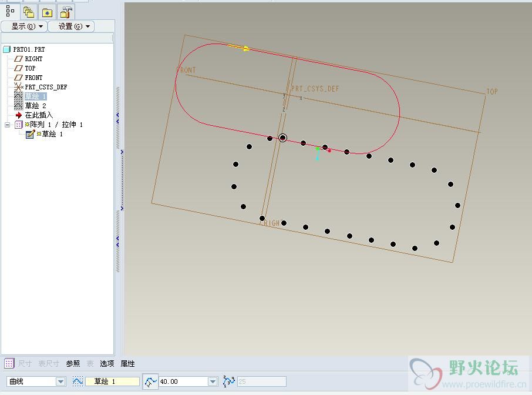This screenshot has height=395, width=532.
Task: Click the 40.00 spacing value field
Action: click(183, 381)
